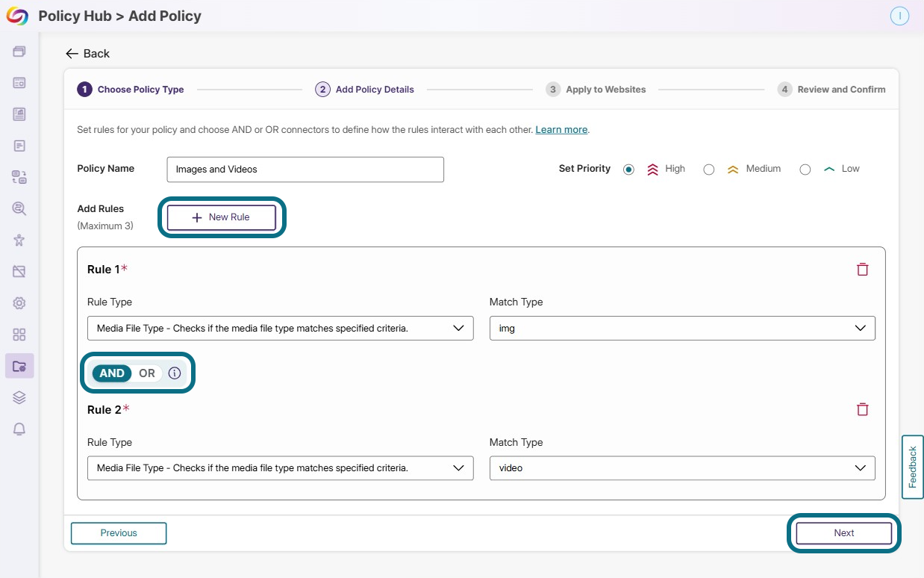Open the linked devices sidebar icon

[19, 177]
